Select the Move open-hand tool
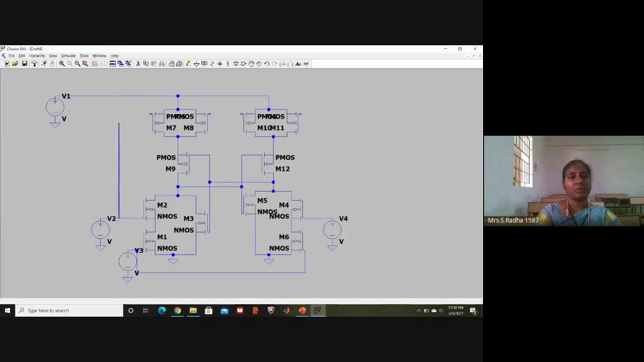644x362 pixels. click(251, 64)
